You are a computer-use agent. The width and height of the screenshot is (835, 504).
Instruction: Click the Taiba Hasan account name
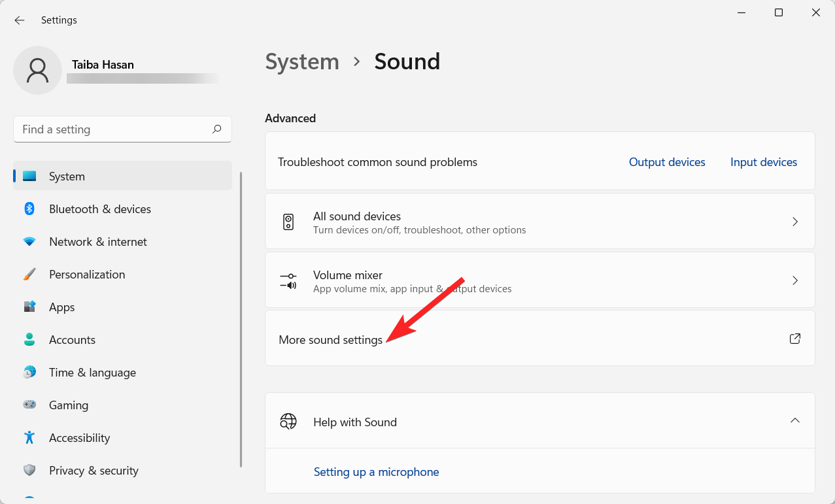tap(103, 65)
